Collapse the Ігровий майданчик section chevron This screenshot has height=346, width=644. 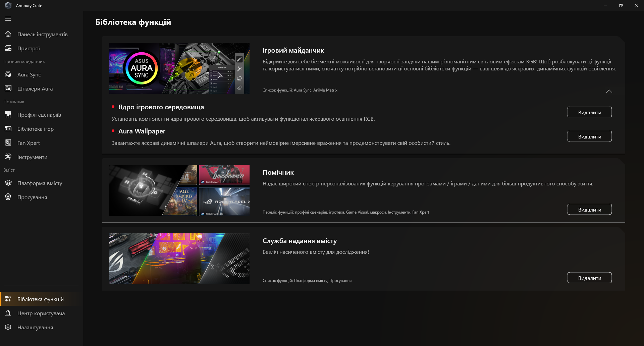coord(609,91)
